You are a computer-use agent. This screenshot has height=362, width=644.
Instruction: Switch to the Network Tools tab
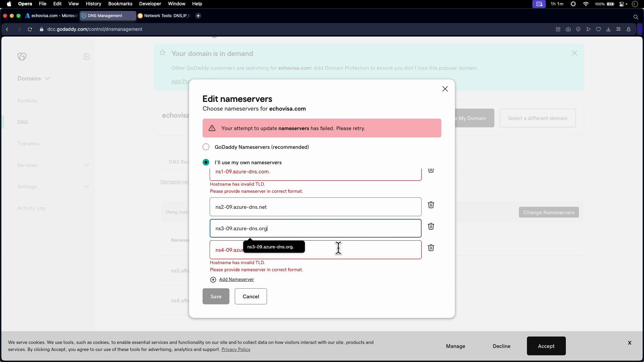(x=164, y=16)
